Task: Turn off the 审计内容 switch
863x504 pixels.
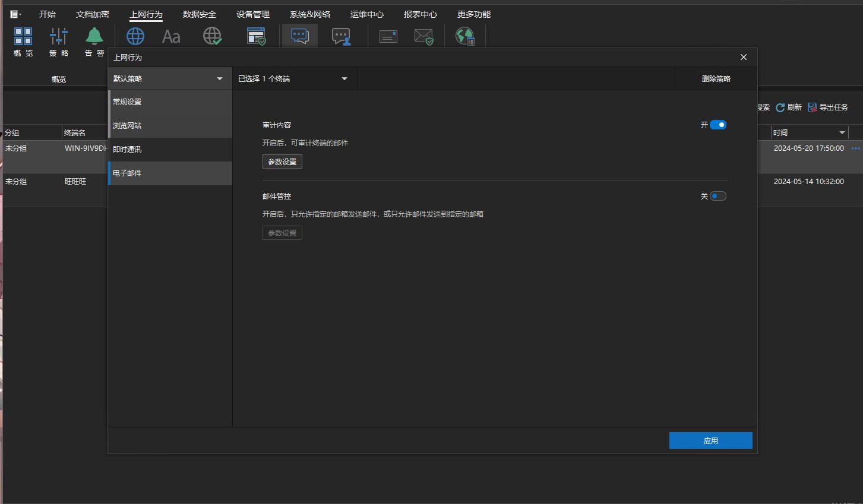Action: click(718, 125)
